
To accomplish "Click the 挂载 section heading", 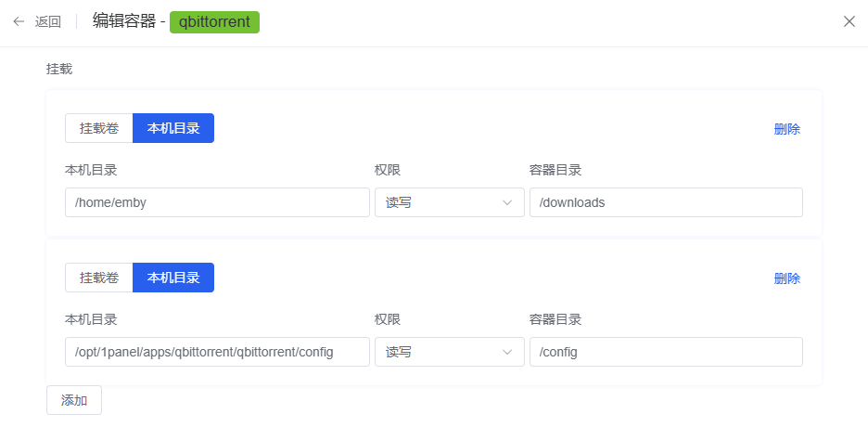I will point(59,69).
